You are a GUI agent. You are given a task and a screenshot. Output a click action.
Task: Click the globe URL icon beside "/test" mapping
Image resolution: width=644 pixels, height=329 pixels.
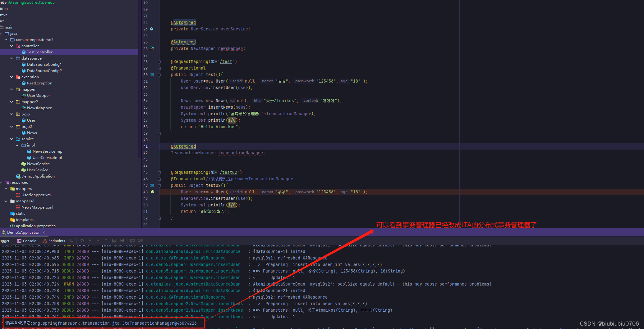(212, 61)
